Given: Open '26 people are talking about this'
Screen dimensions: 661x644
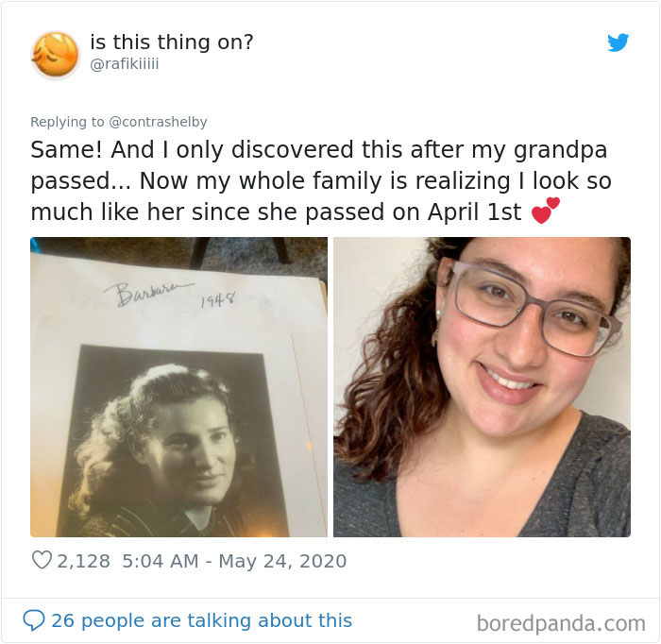Looking at the screenshot, I should (201, 620).
